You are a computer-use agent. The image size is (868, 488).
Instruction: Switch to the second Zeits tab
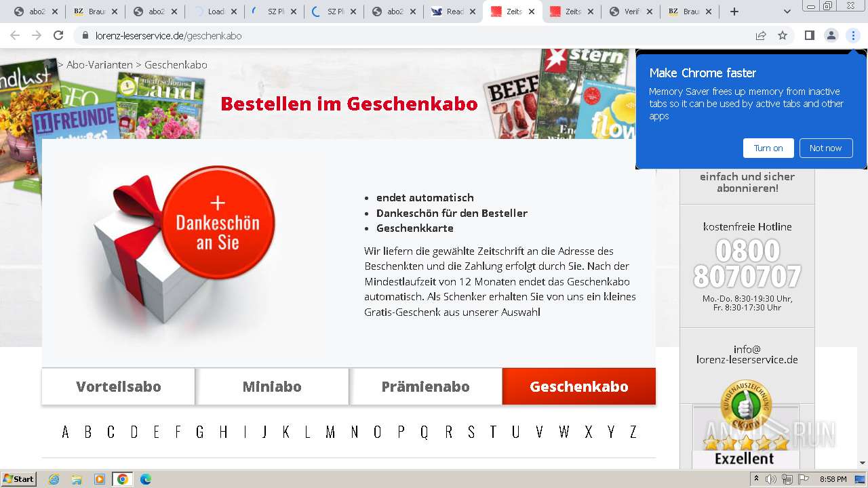point(572,12)
